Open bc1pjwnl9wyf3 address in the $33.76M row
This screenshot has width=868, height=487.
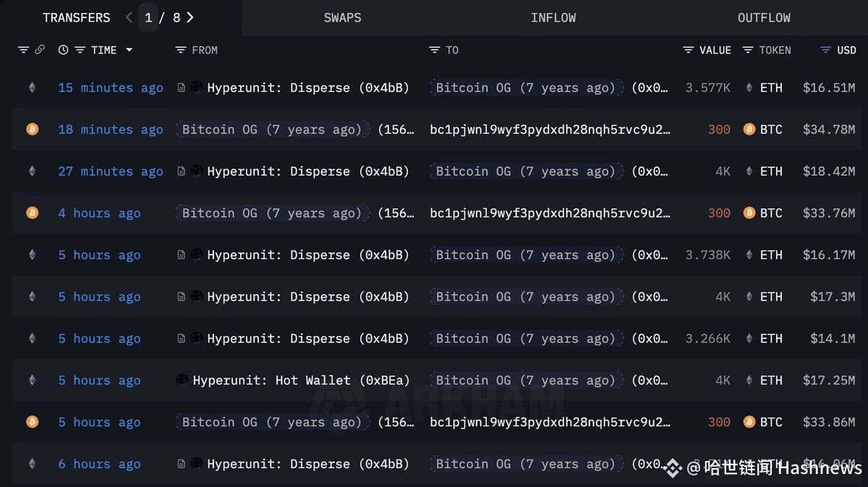click(550, 213)
